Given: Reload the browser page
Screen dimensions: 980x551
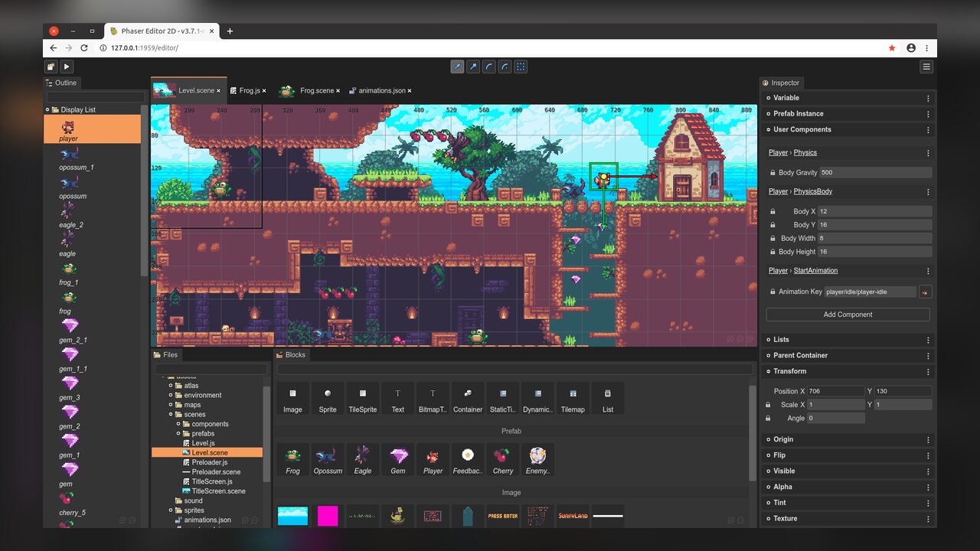Looking at the screenshot, I should pyautogui.click(x=84, y=47).
